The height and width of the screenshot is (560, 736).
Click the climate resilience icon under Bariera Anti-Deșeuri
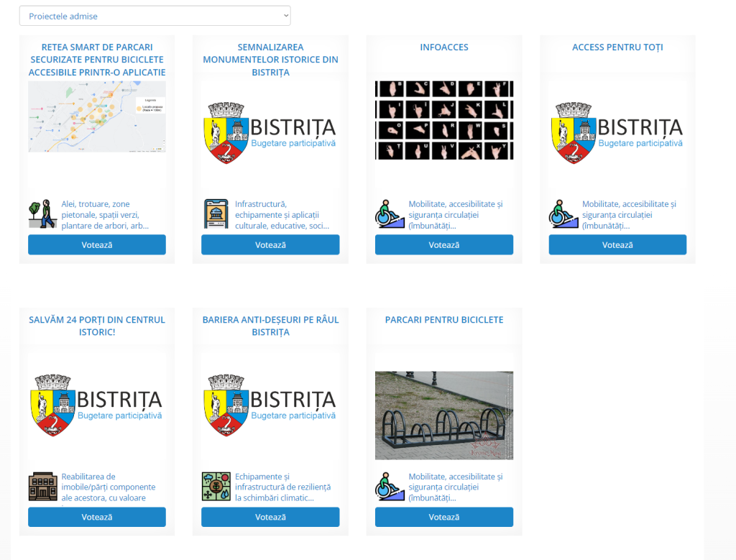click(x=216, y=487)
